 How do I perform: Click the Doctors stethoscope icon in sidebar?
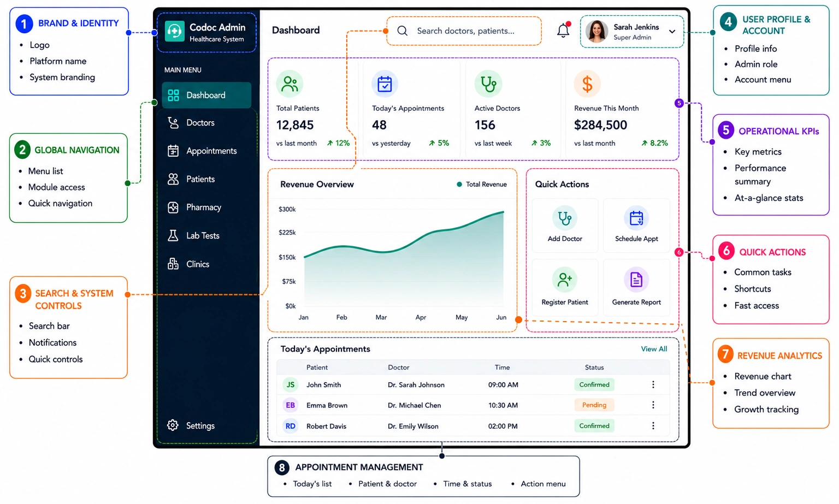(x=173, y=123)
